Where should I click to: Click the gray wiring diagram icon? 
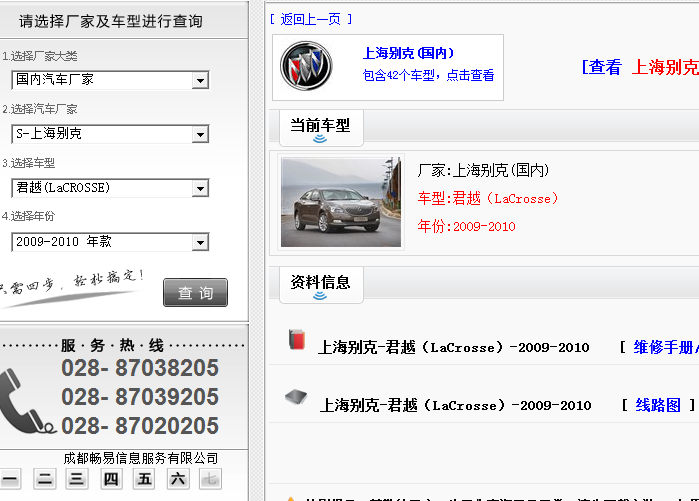point(296,397)
